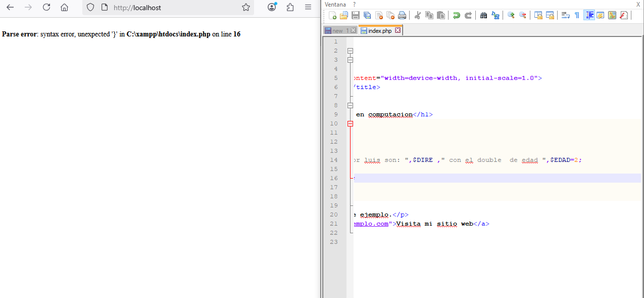Open the Function List panel

624,15
